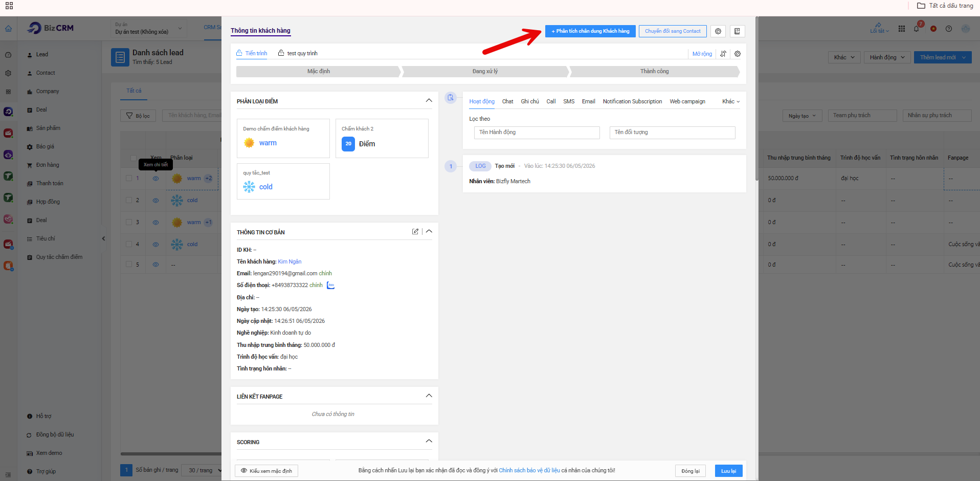Collapse the SCORING section

[x=429, y=441]
